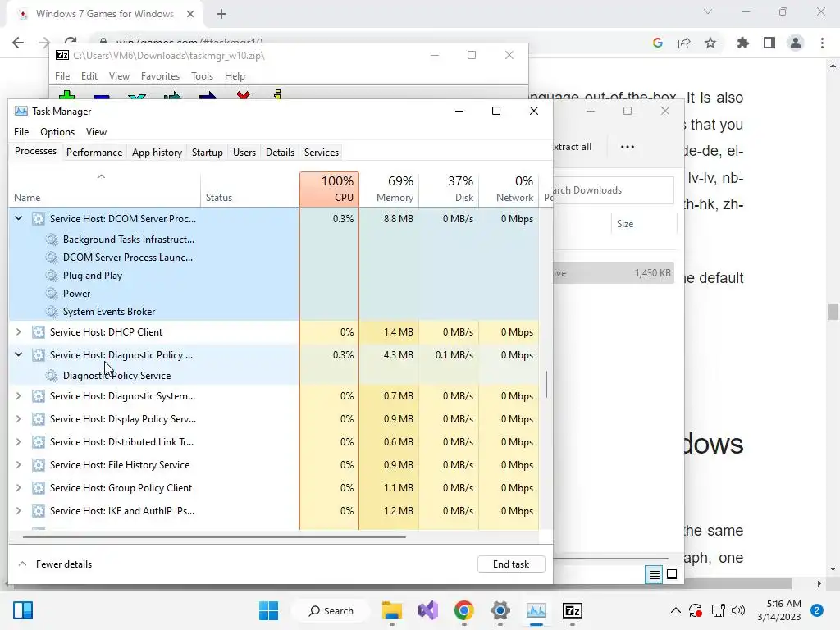
Task: Go to the Services tab
Action: click(x=322, y=153)
